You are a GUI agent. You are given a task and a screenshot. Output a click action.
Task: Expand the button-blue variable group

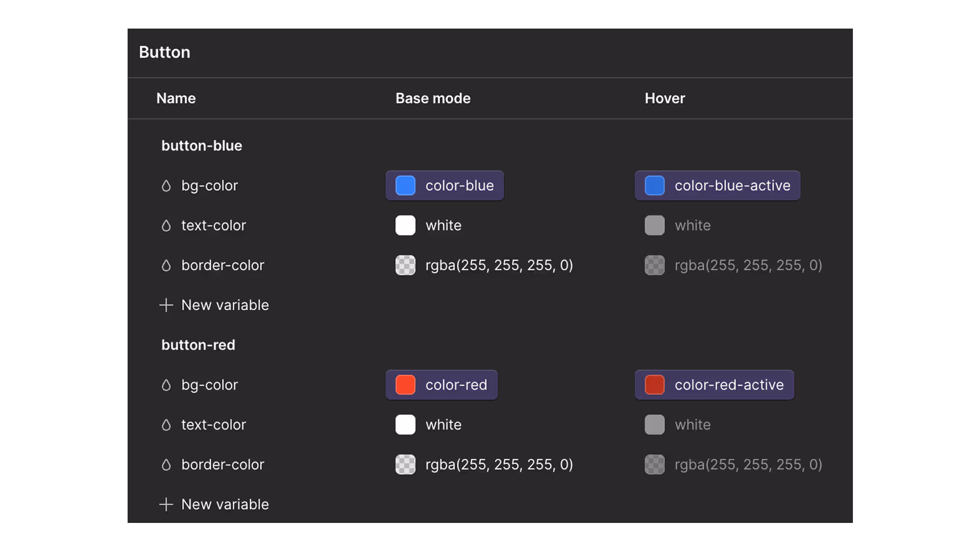click(202, 145)
